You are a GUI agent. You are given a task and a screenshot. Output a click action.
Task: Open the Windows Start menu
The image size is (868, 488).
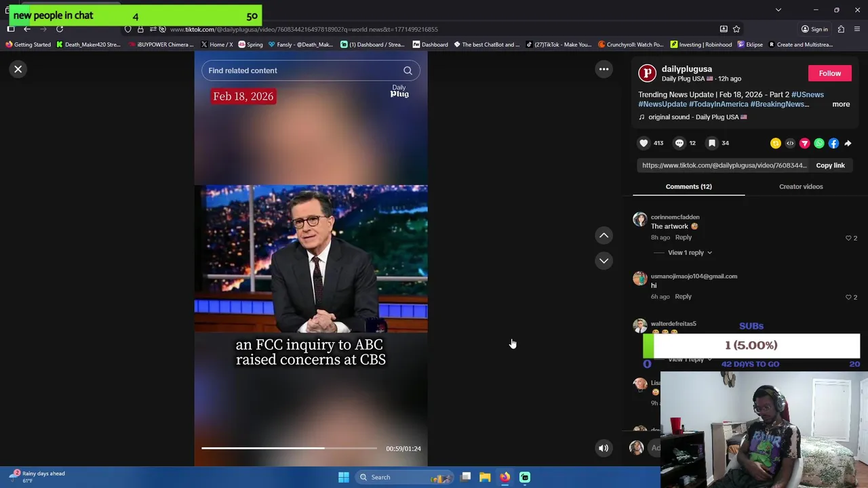click(344, 477)
